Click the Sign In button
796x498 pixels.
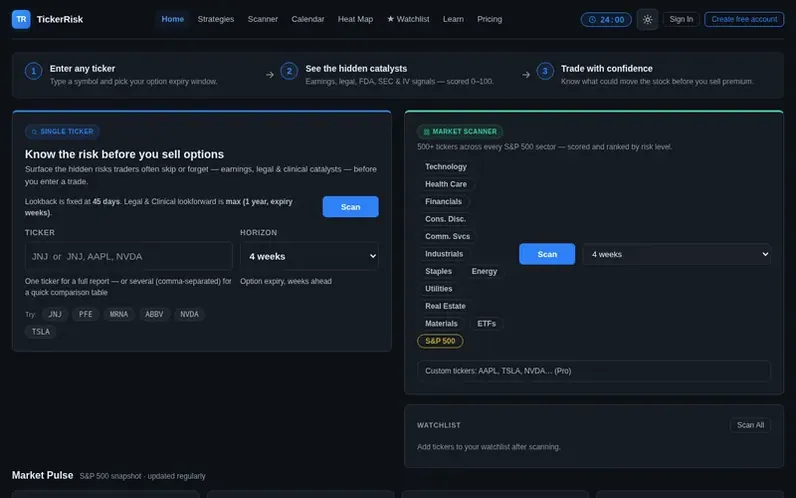[681, 19]
